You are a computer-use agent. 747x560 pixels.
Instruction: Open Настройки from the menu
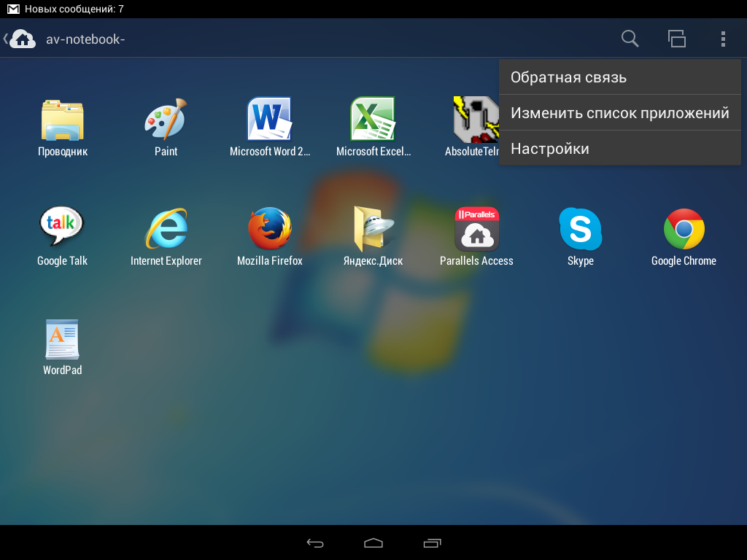[620, 149]
